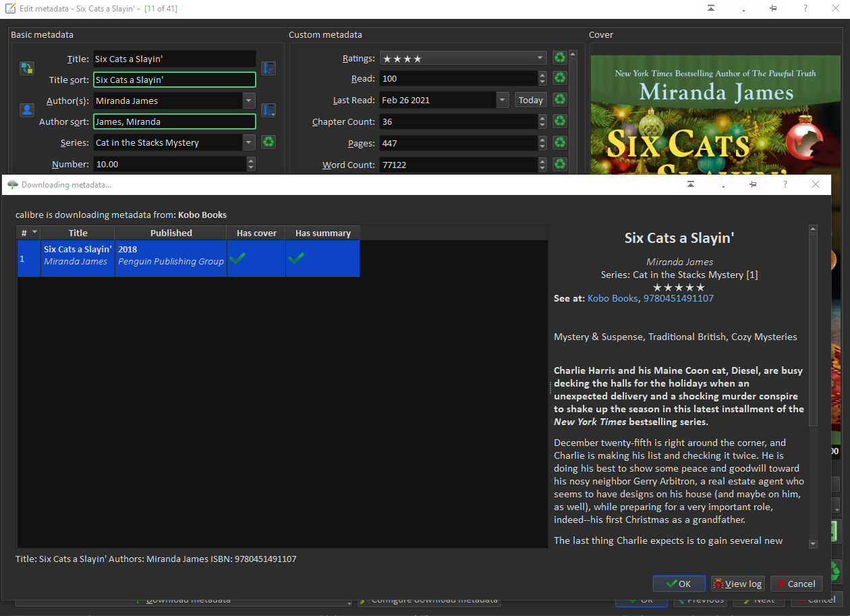This screenshot has height=616, width=850.
Task: Click the help question mark in the Downloading metadata dialog
Action: click(785, 184)
